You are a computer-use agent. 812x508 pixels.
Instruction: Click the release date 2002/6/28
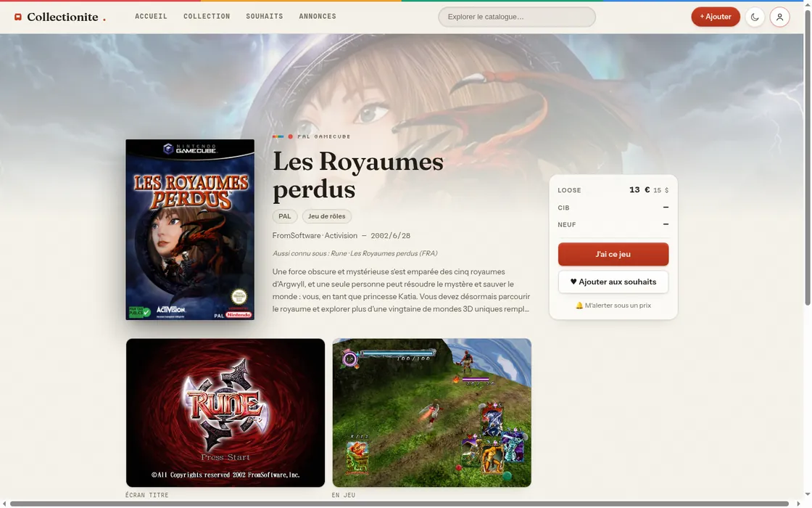(x=391, y=235)
